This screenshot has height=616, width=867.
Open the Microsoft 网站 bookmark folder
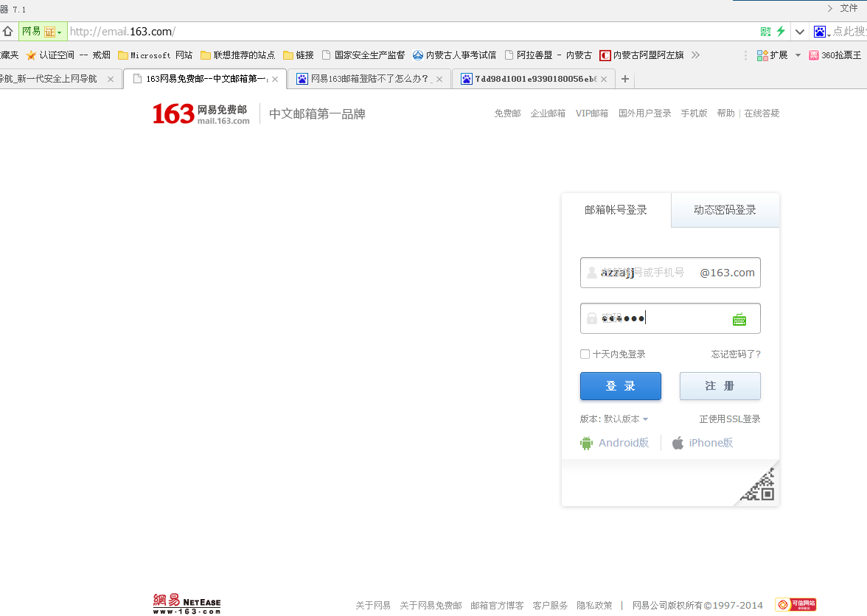[155, 55]
